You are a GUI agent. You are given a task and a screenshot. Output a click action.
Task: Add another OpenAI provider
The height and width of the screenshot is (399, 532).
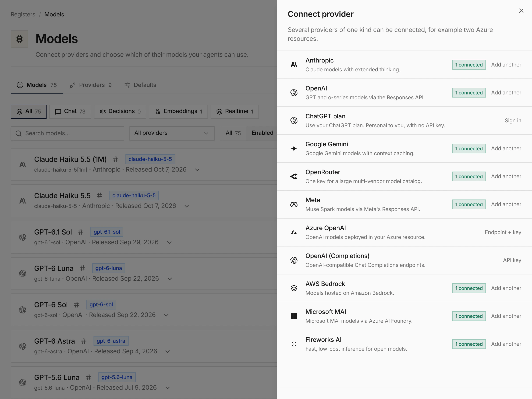click(506, 93)
